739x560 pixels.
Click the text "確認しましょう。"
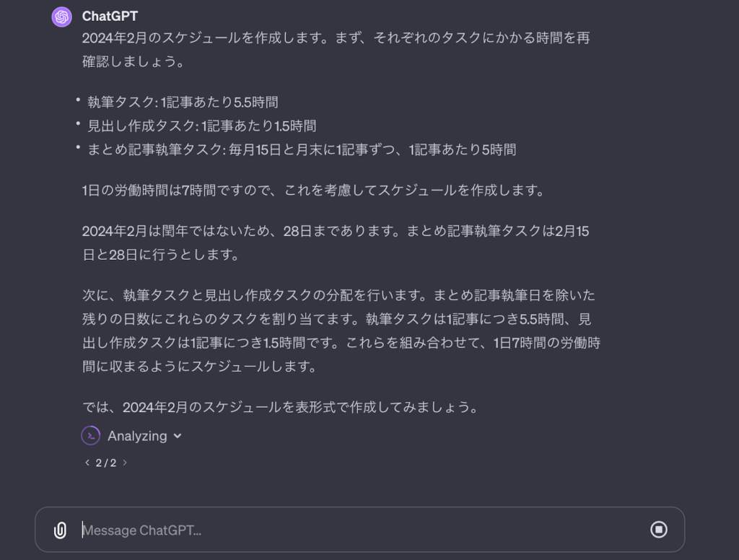pyautogui.click(x=134, y=62)
